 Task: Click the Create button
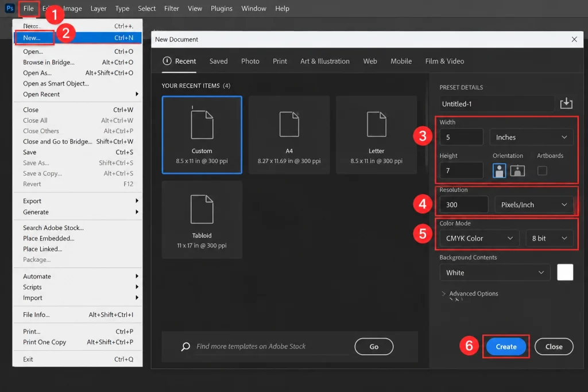point(506,347)
